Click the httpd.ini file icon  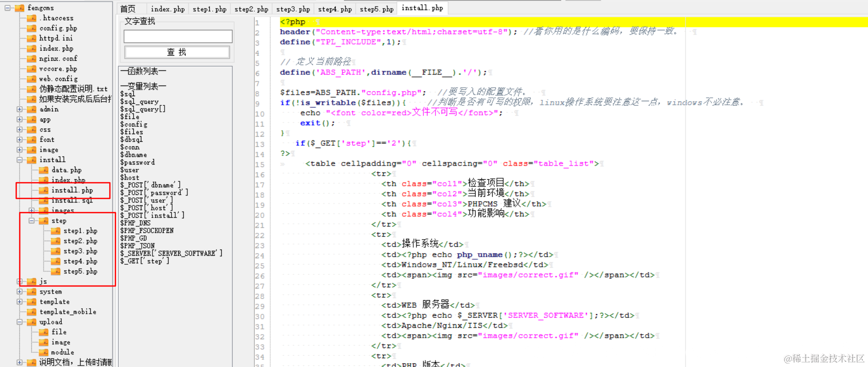[32, 38]
